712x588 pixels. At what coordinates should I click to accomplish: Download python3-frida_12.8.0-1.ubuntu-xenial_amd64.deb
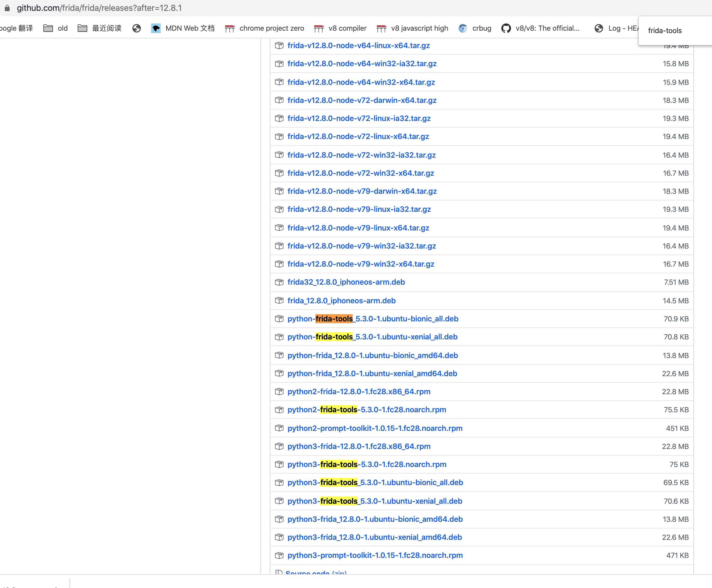(374, 537)
